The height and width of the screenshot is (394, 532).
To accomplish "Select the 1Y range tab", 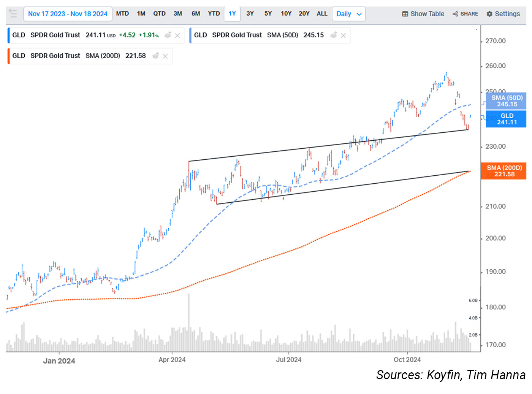I will pyautogui.click(x=232, y=14).
